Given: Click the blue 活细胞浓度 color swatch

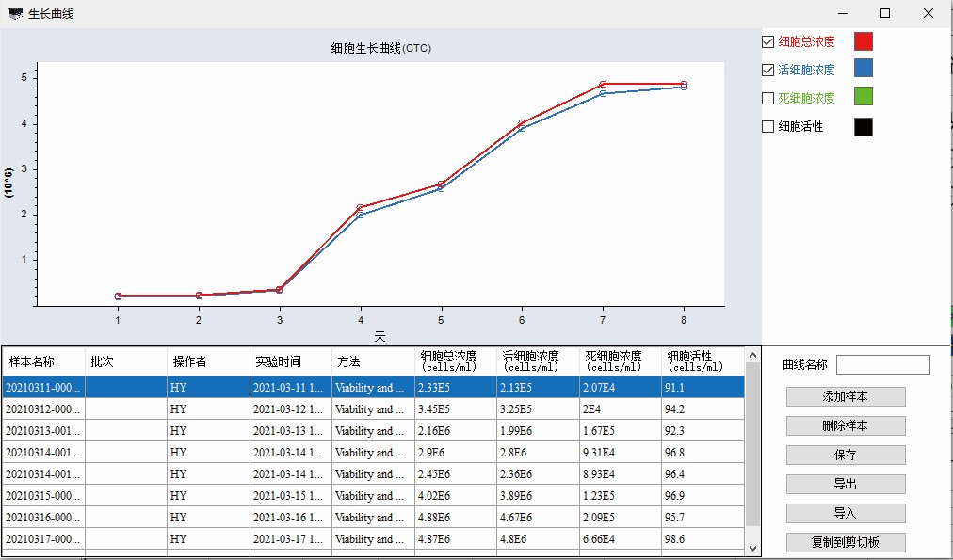Looking at the screenshot, I should [x=863, y=68].
